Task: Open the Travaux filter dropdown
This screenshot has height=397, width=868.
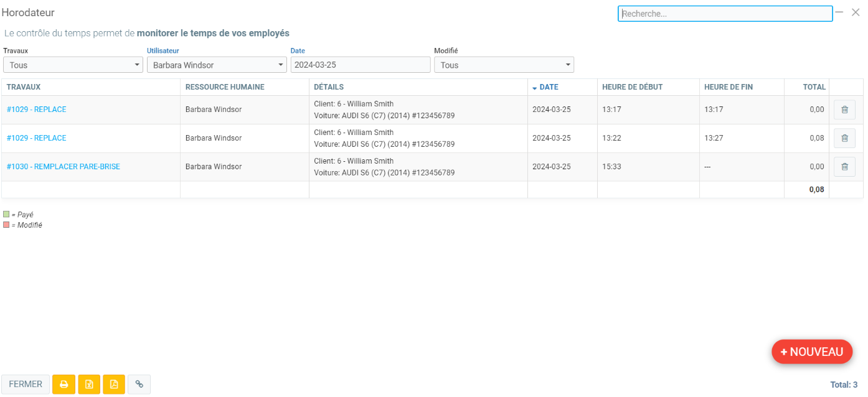Action: [73, 65]
